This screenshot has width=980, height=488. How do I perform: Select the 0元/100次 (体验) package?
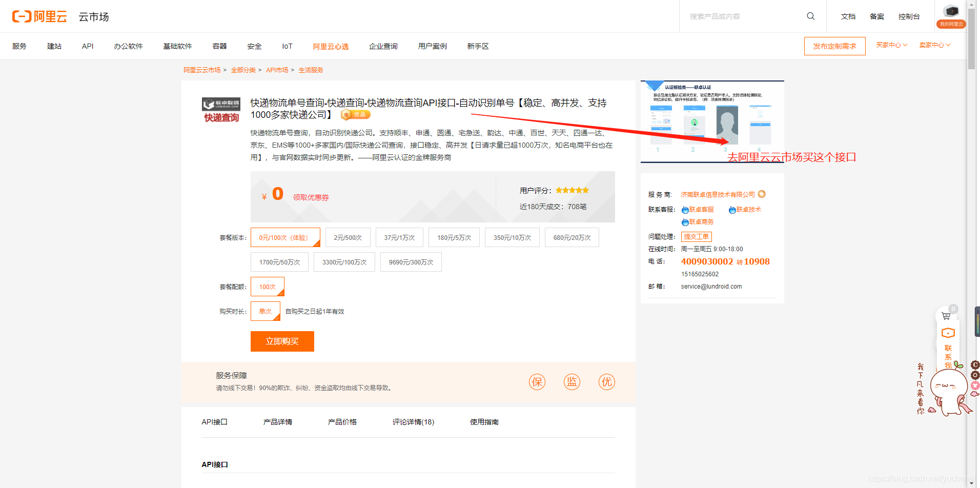(285, 237)
